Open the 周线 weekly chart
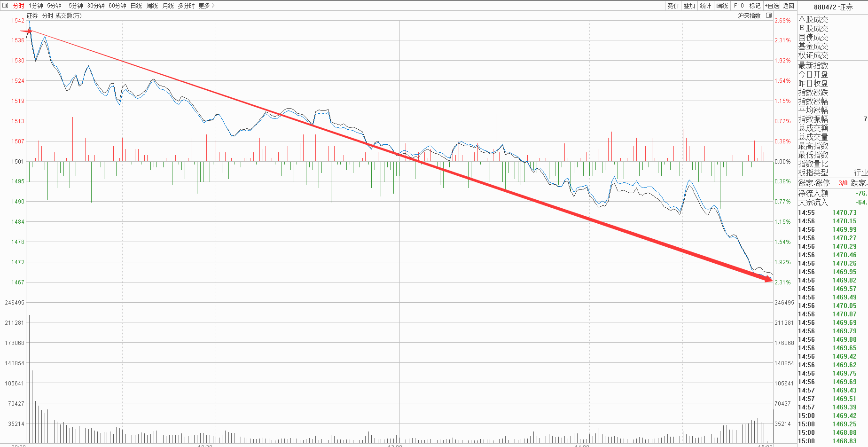The width and height of the screenshot is (868, 447). 152,6
